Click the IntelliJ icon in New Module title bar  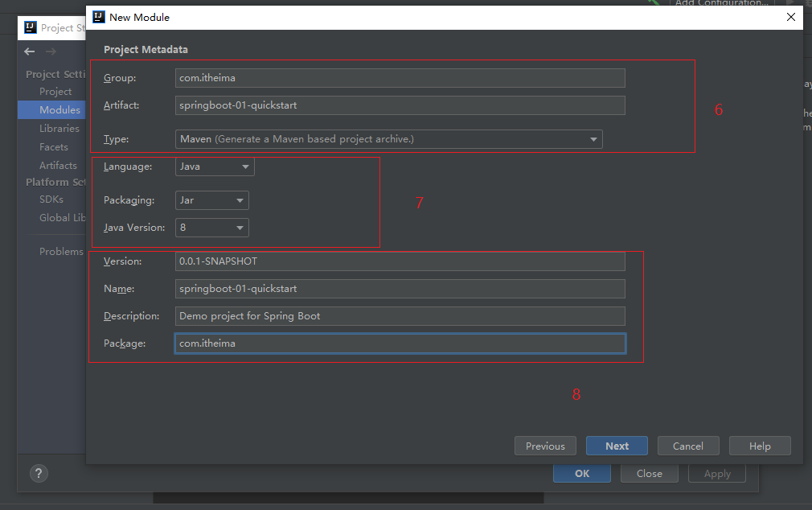point(98,17)
